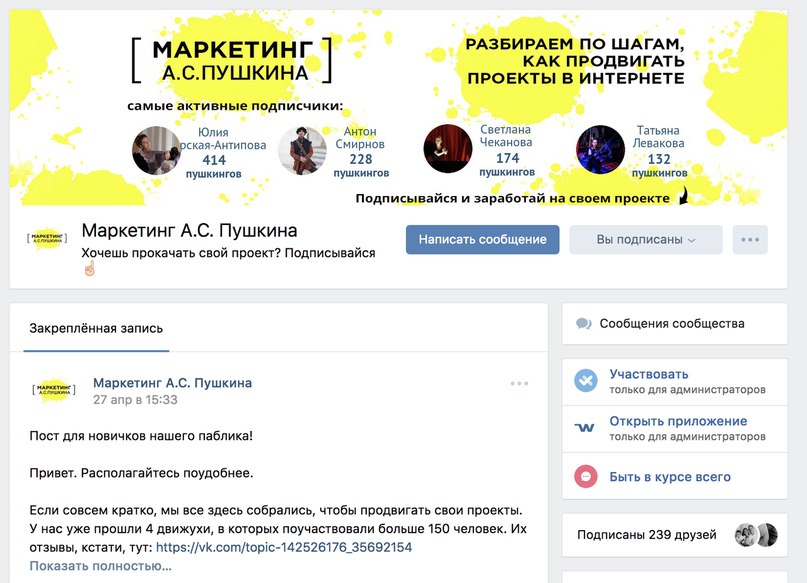Open the page's three-dot actions menu
The image size is (807, 583).
750,239
